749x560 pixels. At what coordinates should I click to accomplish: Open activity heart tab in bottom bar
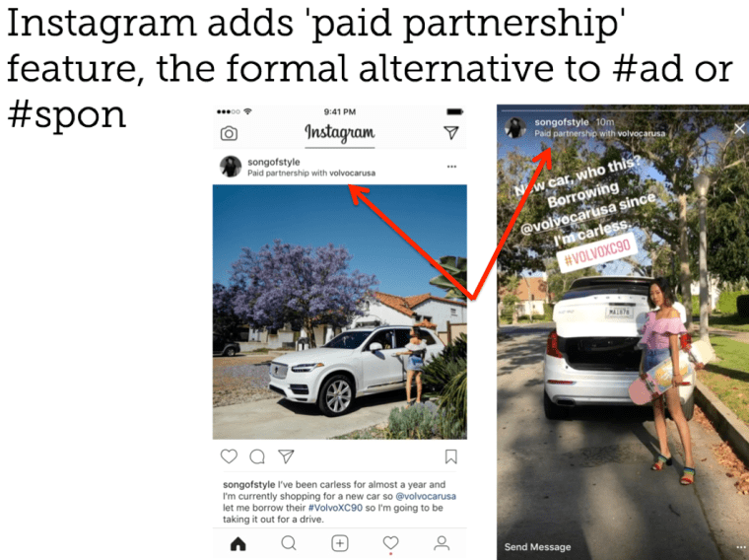pos(390,543)
